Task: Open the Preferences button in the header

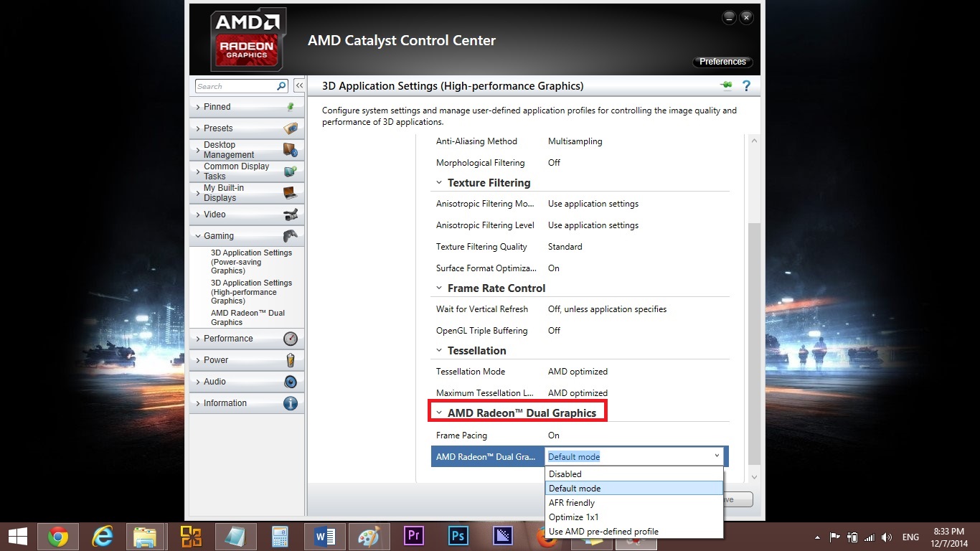Action: 722,62
